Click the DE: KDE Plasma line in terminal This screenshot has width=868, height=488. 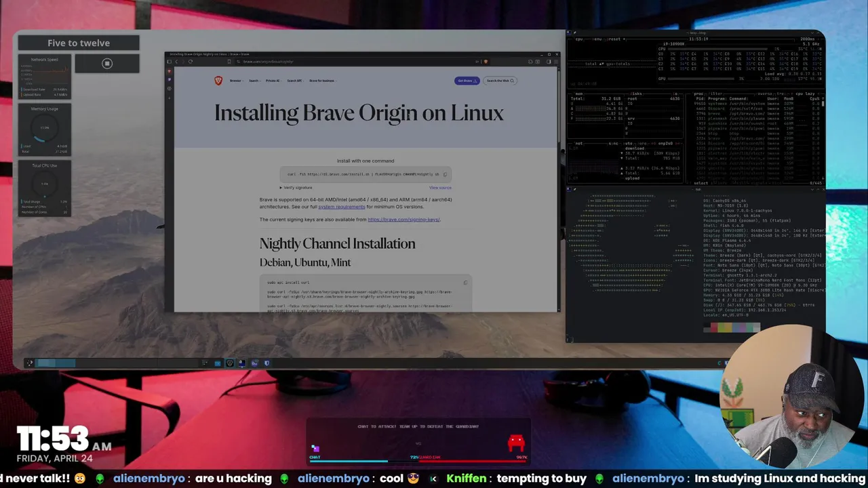727,241
